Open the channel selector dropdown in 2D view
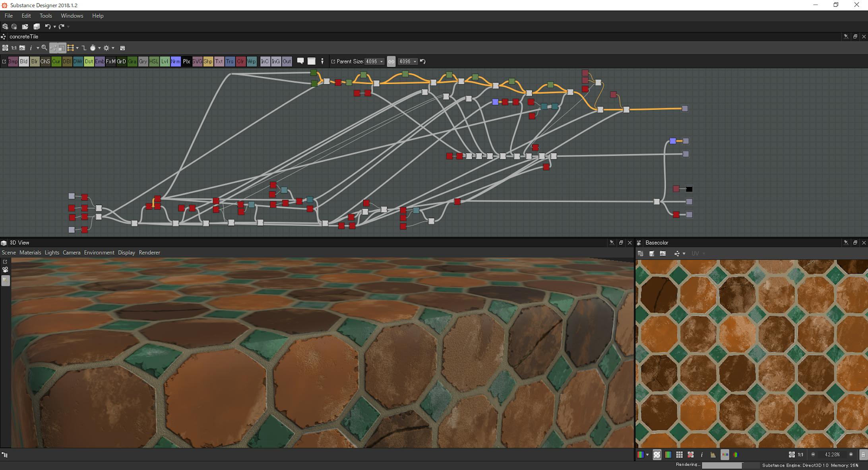868x470 pixels. pos(647,455)
